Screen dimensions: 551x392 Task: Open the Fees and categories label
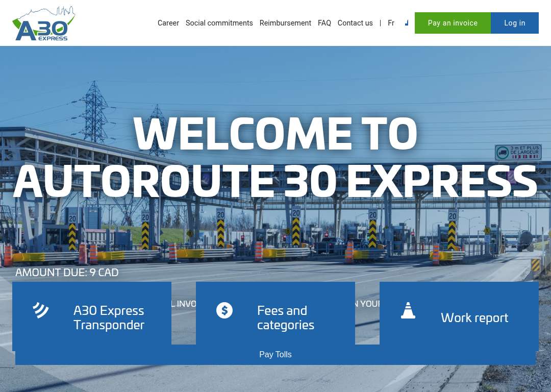pyautogui.click(x=286, y=317)
